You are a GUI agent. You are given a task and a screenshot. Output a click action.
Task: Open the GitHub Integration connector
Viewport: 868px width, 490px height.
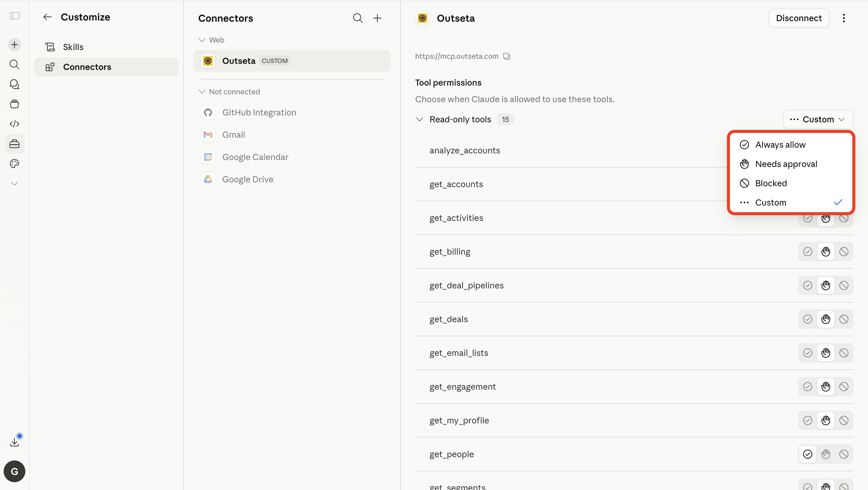point(292,113)
